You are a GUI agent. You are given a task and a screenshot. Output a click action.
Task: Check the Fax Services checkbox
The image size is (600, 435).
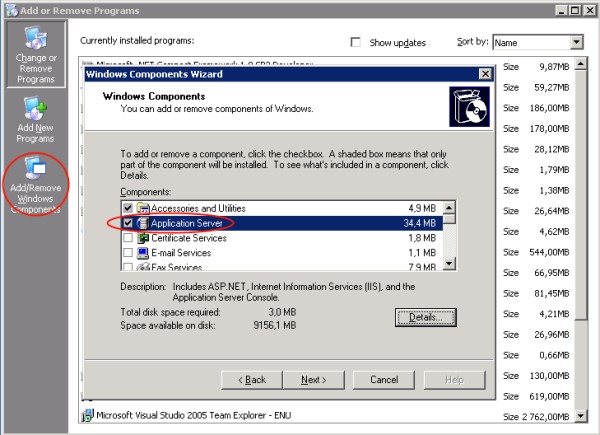[128, 267]
